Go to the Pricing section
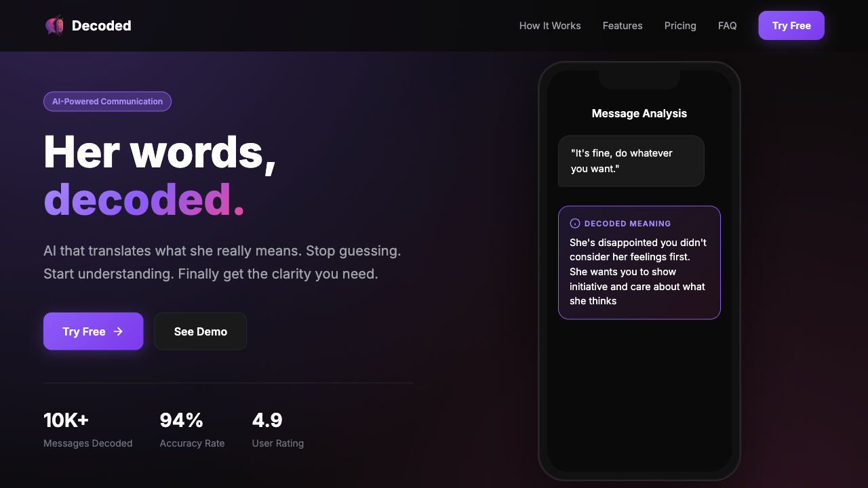The width and height of the screenshot is (868, 488). click(679, 25)
